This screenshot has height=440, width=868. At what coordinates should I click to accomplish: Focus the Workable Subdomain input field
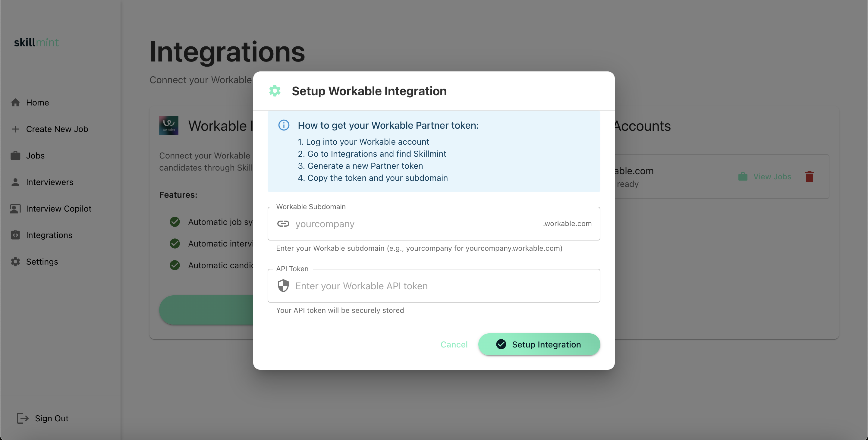(x=434, y=223)
